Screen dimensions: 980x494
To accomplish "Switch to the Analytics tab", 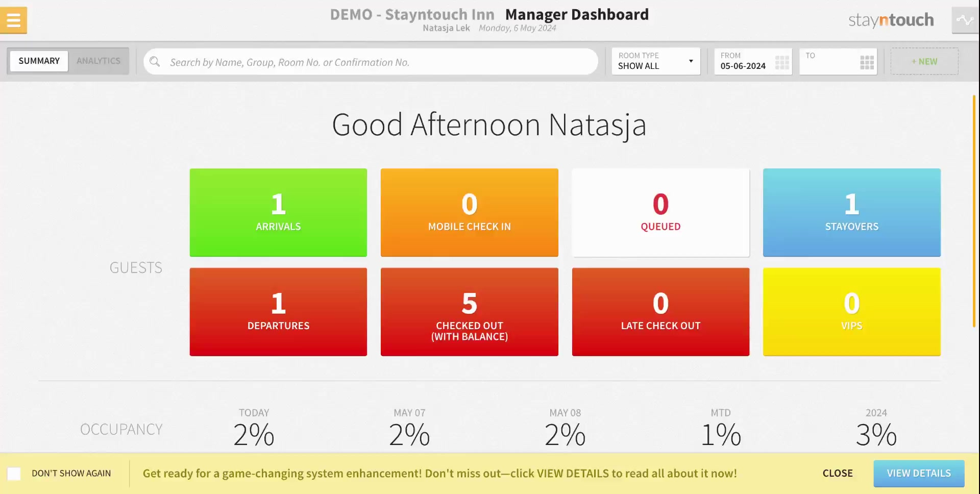I will pyautogui.click(x=99, y=61).
